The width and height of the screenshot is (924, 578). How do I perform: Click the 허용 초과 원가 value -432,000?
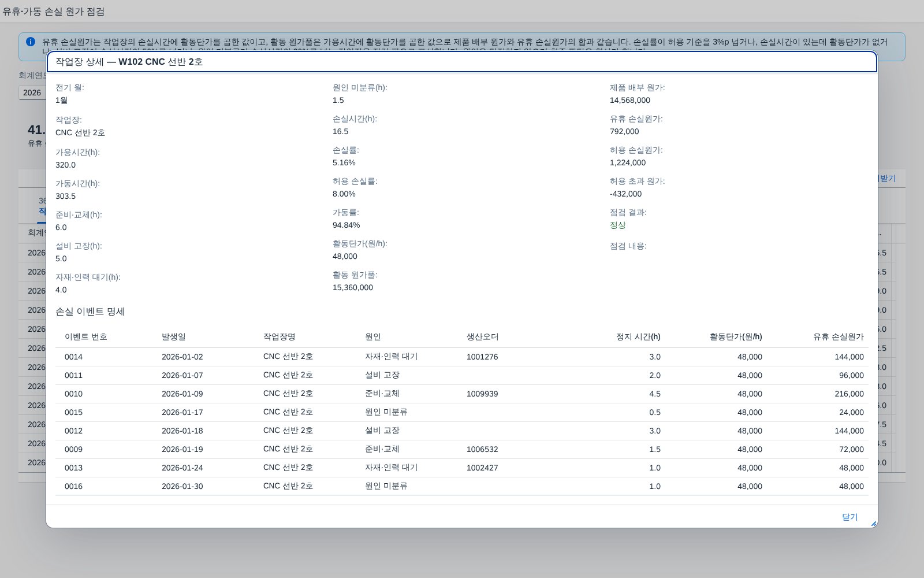tap(626, 194)
